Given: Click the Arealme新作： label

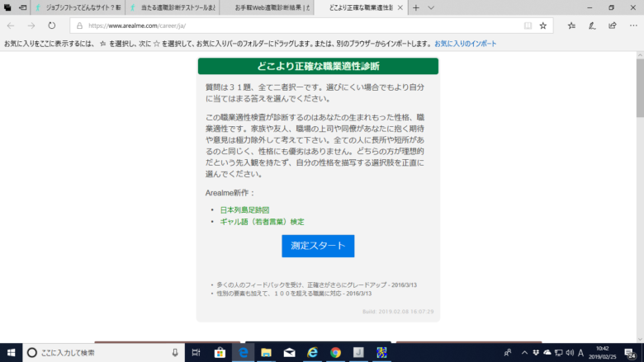Looking at the screenshot, I should point(230,193).
